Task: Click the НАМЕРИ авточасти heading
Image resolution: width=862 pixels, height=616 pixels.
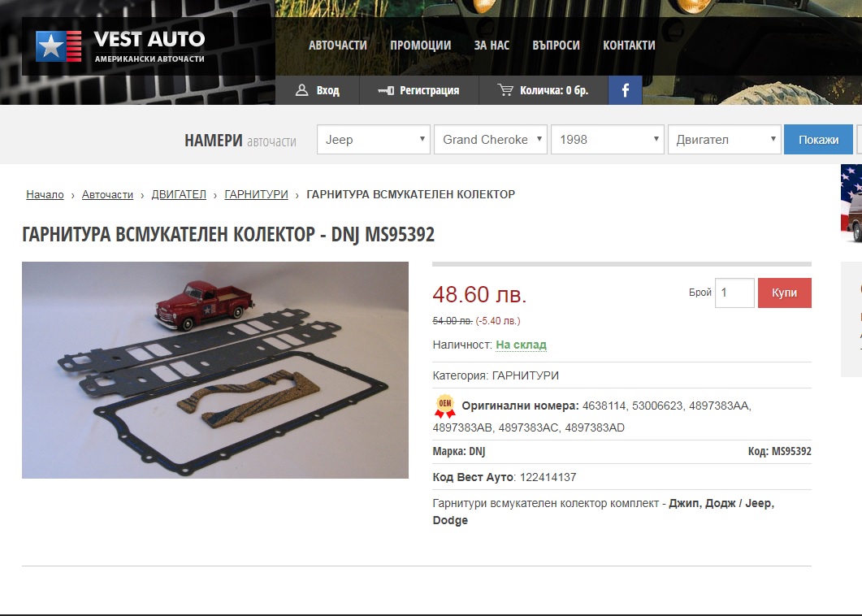Action: pos(240,141)
